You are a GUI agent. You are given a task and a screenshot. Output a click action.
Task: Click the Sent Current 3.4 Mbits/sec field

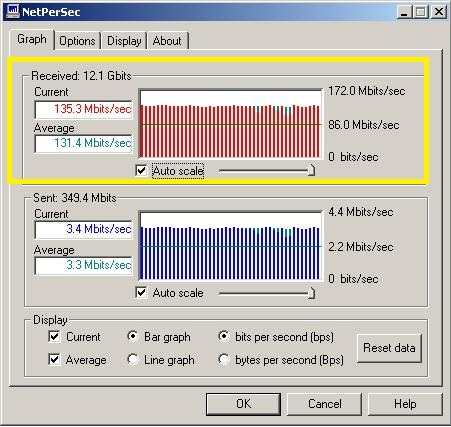coord(83,229)
